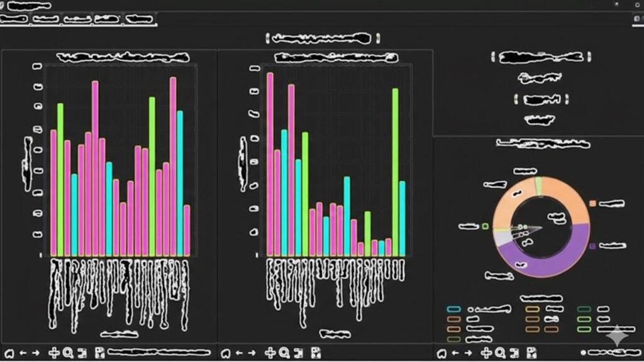644x362 pixels.
Task: Toggle the orange square marker right of donut
Action: pyautogui.click(x=592, y=204)
